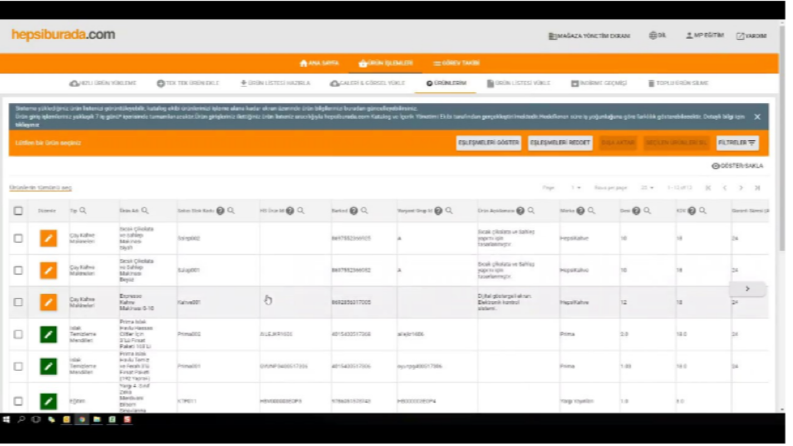
Task: Click the green edit pencil for Prima002
Action: (49, 334)
